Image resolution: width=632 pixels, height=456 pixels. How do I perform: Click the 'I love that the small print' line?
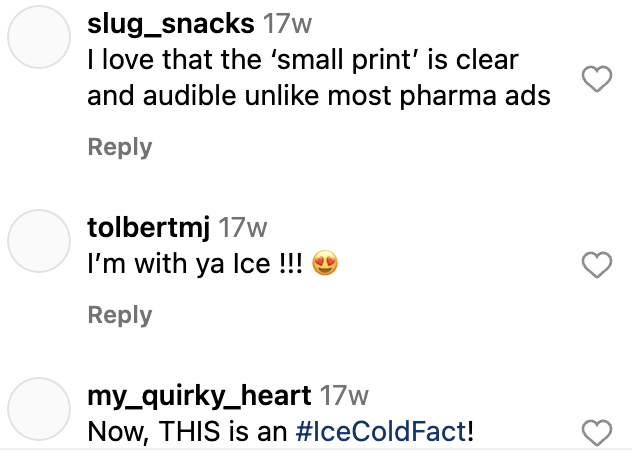click(303, 60)
